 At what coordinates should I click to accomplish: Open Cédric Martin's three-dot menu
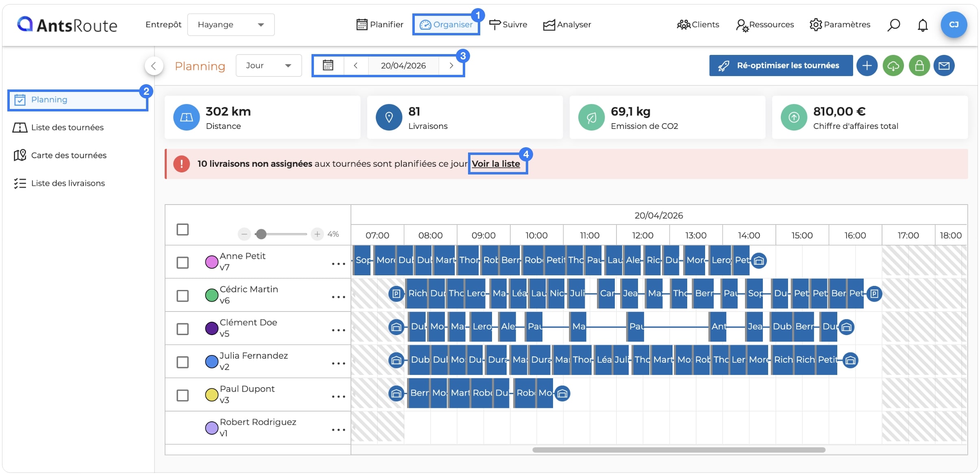[338, 297]
